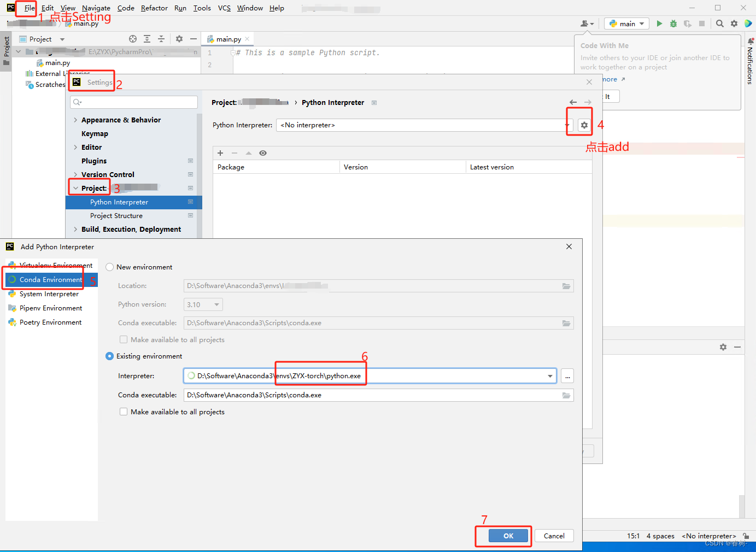Viewport: 756px width, 552px height.
Task: Open IDE settings gear in top toolbar
Action: pos(734,24)
